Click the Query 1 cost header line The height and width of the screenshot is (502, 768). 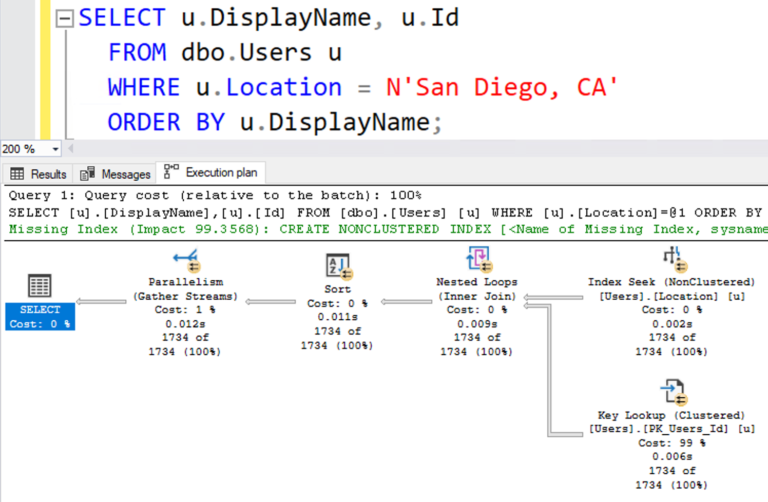point(214,195)
